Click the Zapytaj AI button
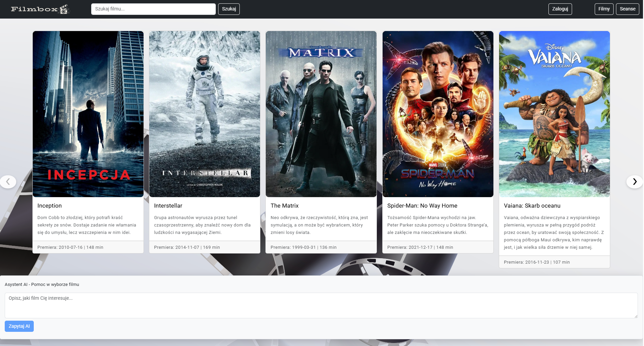This screenshot has width=644, height=346. 19,326
